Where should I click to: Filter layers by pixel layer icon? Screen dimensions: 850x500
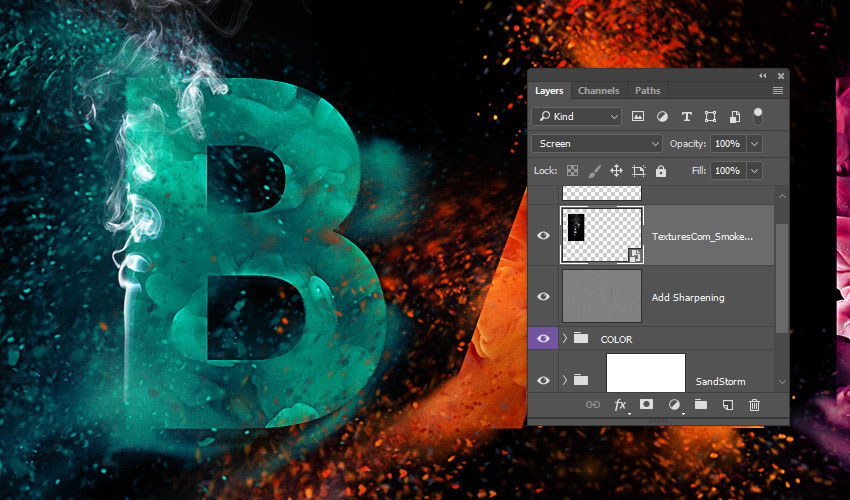click(x=638, y=116)
